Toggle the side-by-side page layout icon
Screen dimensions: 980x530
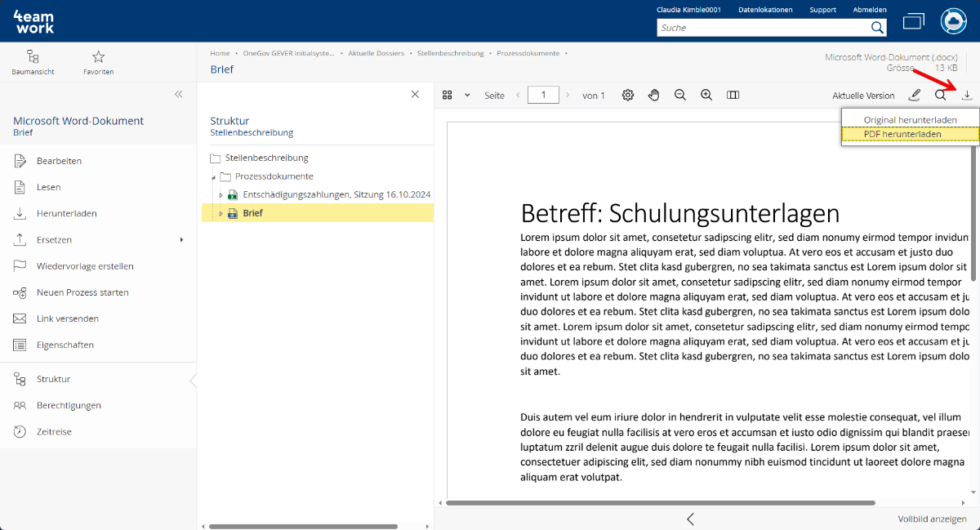tap(733, 95)
